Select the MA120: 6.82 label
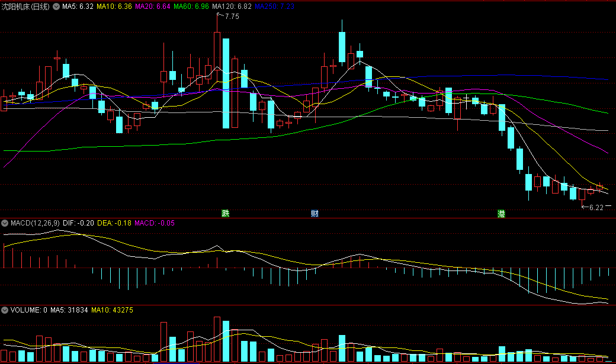 [232, 7]
